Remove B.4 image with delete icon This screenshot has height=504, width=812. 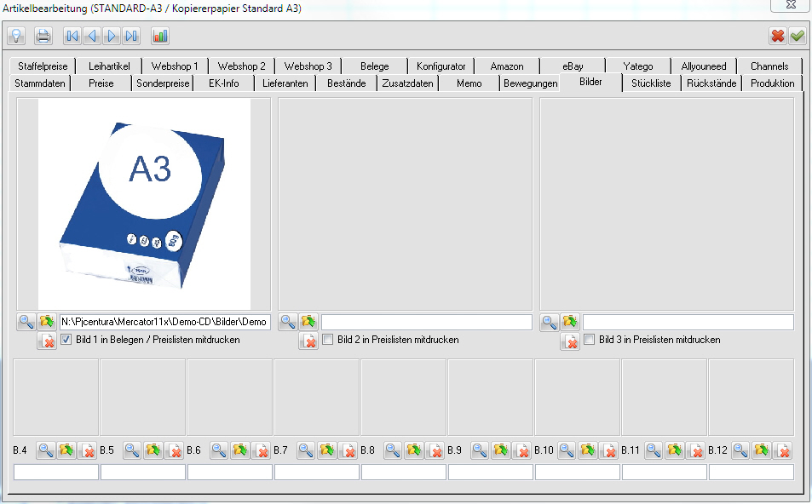tap(87, 450)
